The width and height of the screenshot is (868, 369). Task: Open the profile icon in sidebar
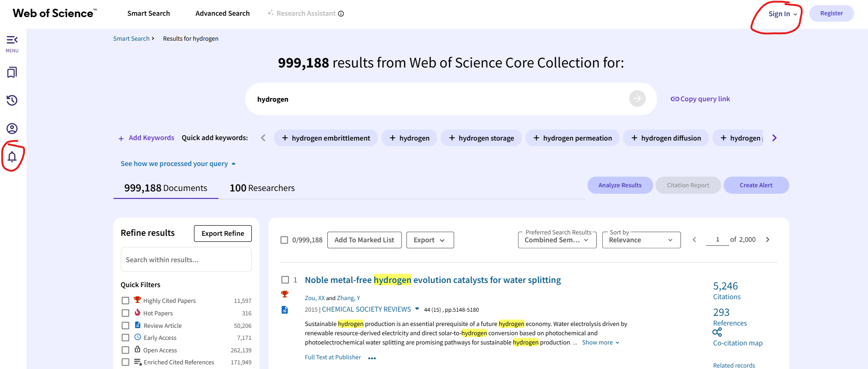pyautogui.click(x=12, y=129)
